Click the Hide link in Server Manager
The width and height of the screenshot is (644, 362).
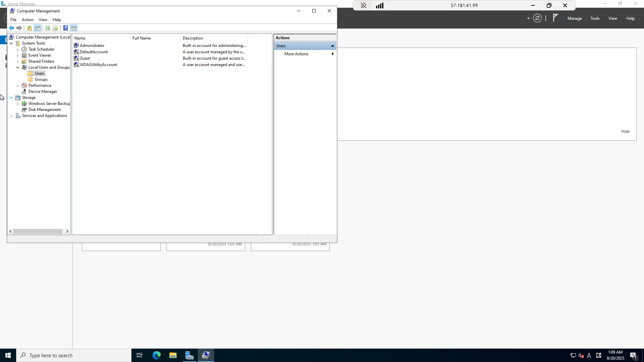[x=625, y=131]
